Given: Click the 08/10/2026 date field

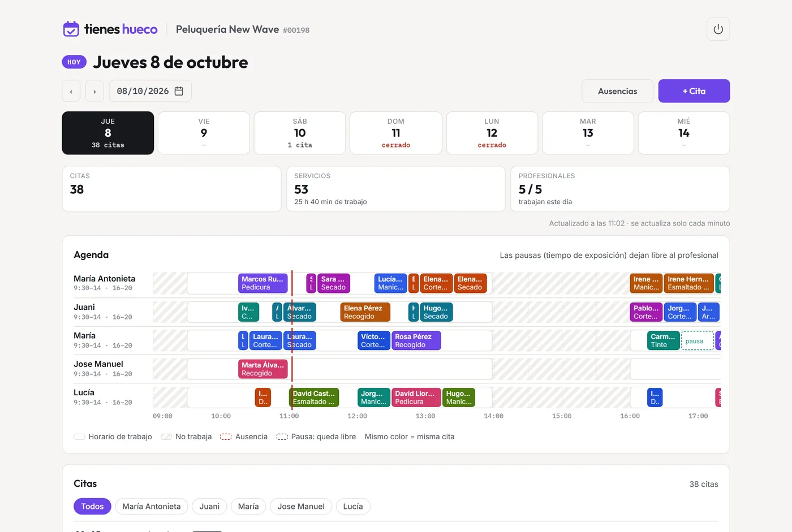Looking at the screenshot, I should coord(150,91).
